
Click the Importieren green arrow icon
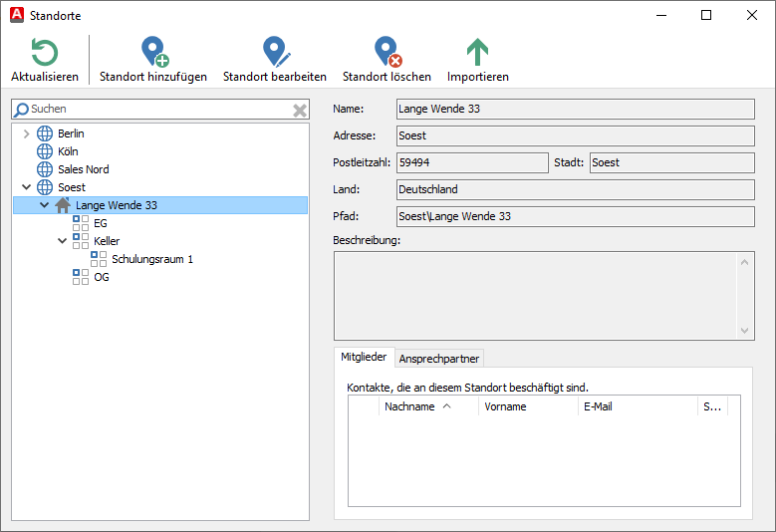click(478, 53)
